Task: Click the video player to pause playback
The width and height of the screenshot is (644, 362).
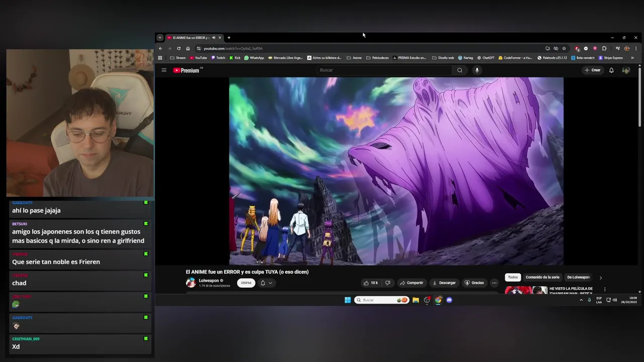Action: pos(396,171)
